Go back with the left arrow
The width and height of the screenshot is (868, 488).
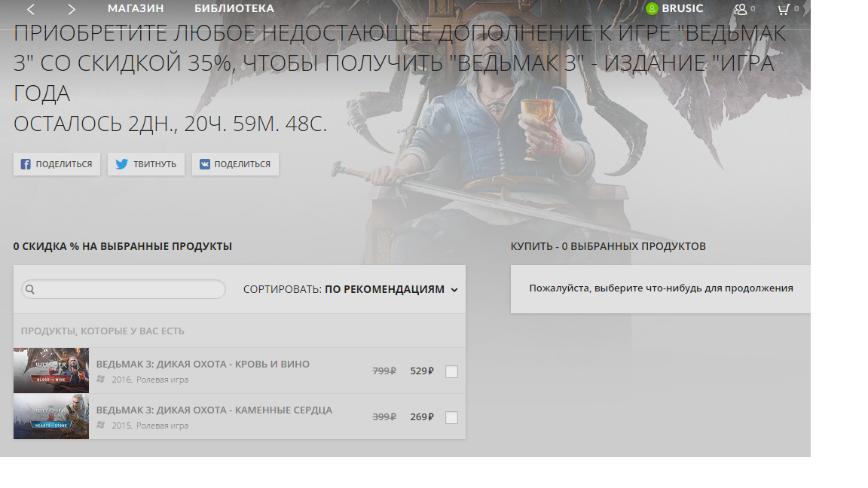click(31, 9)
